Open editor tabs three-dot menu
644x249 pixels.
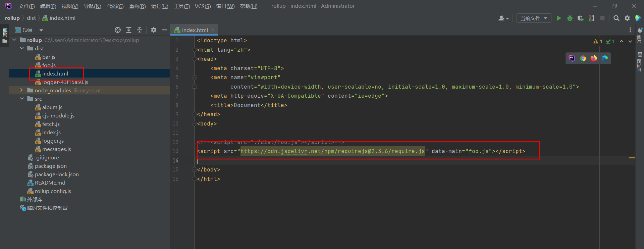click(x=630, y=30)
